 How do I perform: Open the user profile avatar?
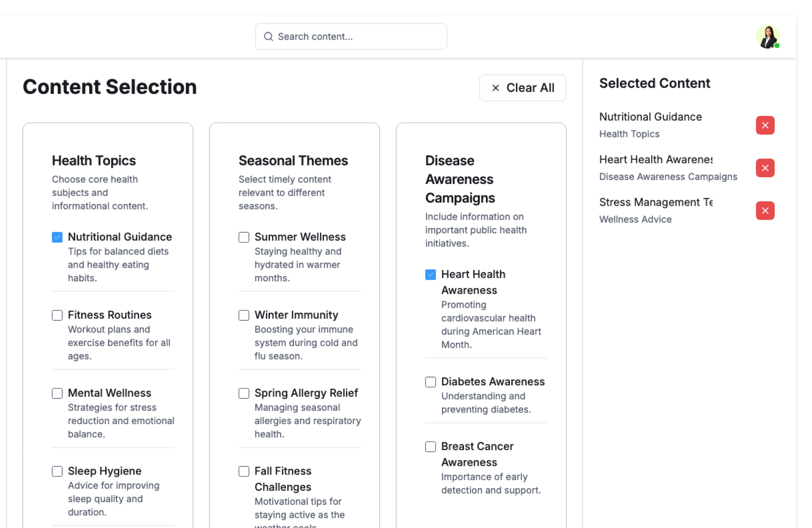click(767, 37)
